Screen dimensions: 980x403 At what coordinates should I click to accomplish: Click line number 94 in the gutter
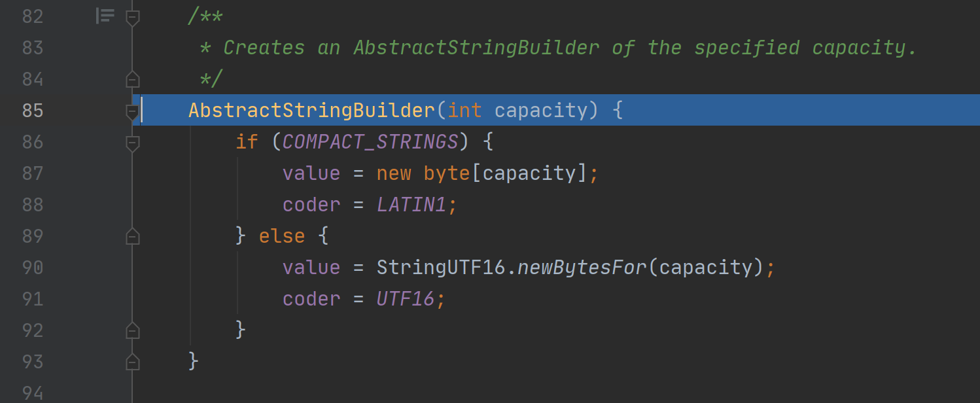[x=33, y=393]
